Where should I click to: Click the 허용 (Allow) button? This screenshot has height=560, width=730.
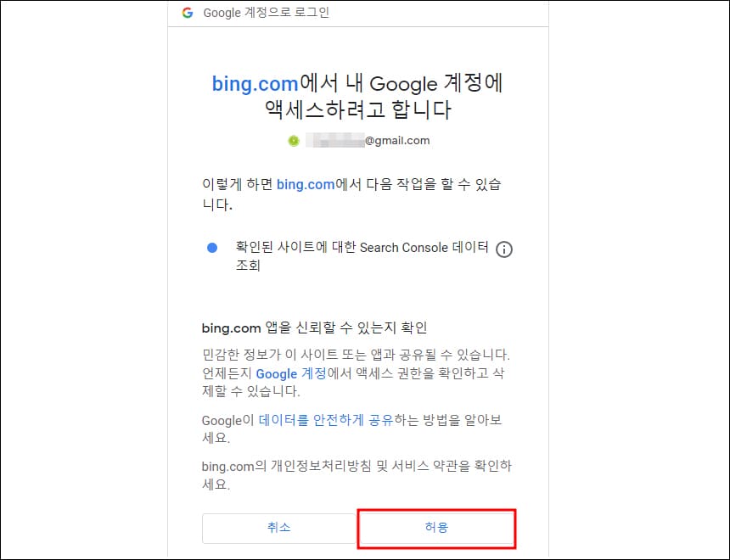[x=436, y=528]
